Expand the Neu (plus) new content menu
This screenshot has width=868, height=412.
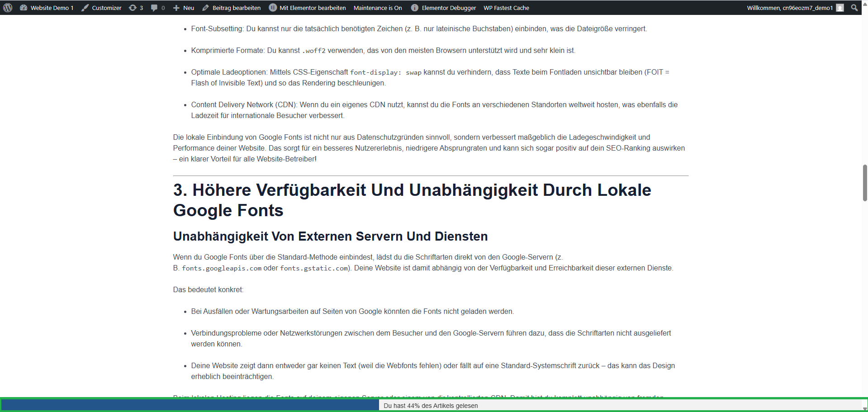pos(184,8)
